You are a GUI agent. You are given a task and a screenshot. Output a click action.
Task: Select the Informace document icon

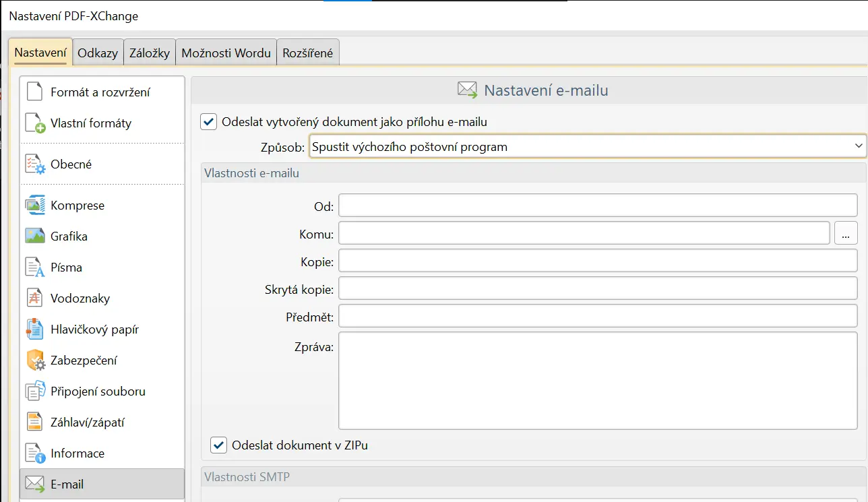pyautogui.click(x=34, y=453)
